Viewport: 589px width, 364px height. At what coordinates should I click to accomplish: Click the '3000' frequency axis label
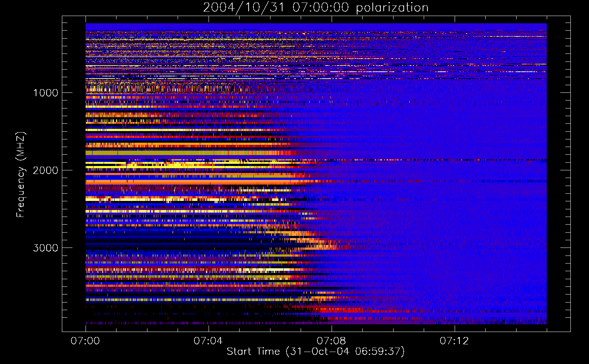(46, 248)
